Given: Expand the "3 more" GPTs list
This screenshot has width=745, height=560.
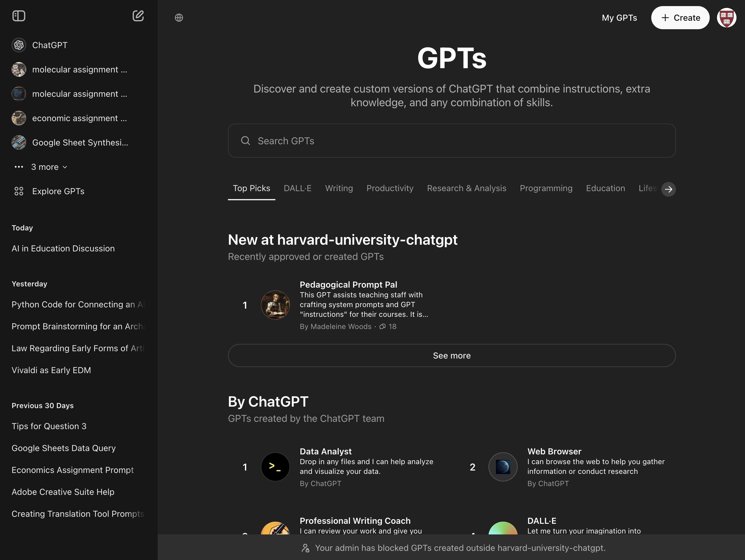Looking at the screenshot, I should [x=49, y=167].
